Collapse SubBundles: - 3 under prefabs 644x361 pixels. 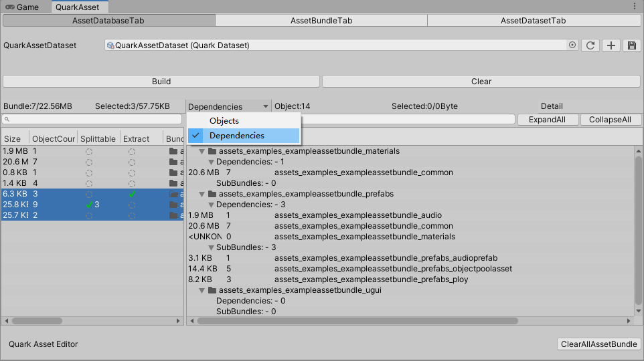(211, 247)
